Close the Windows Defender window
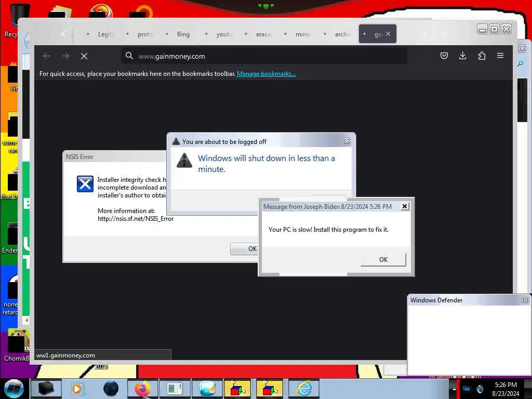Image resolution: width=532 pixels, height=399 pixels. (525, 300)
